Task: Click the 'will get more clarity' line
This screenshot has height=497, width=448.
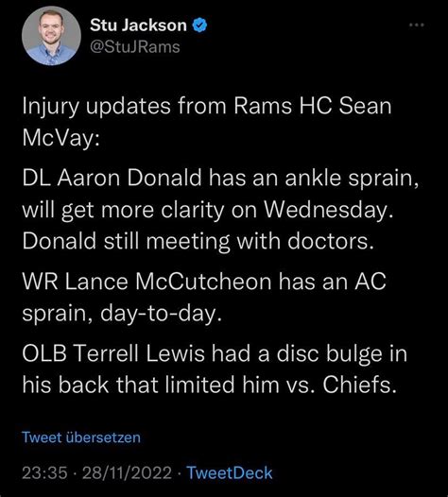Action: coord(208,210)
